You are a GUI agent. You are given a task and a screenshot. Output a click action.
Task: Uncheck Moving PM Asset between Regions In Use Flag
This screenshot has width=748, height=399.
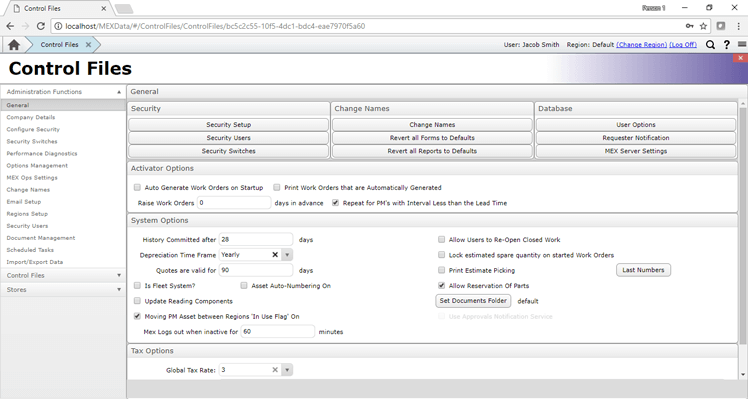point(137,316)
